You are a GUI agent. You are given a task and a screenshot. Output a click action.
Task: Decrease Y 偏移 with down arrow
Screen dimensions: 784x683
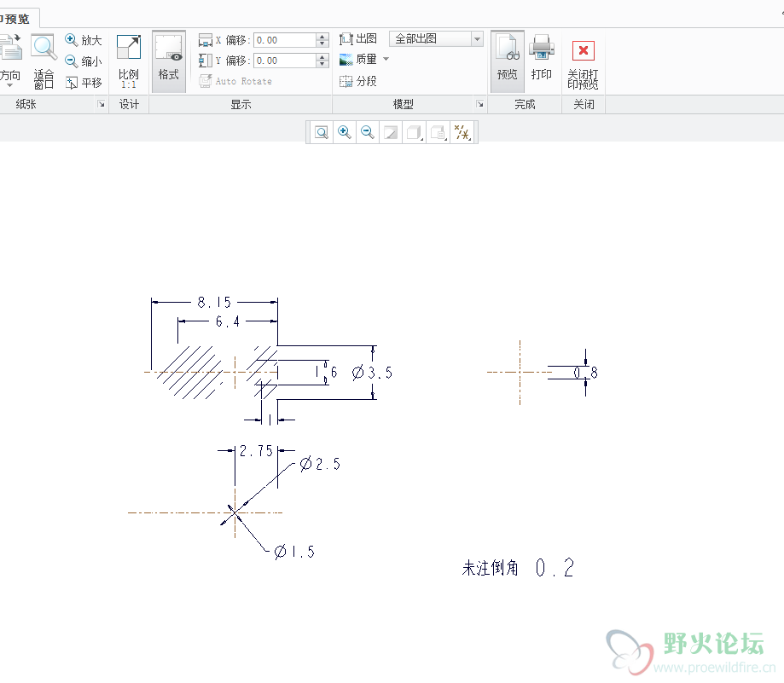pos(322,64)
